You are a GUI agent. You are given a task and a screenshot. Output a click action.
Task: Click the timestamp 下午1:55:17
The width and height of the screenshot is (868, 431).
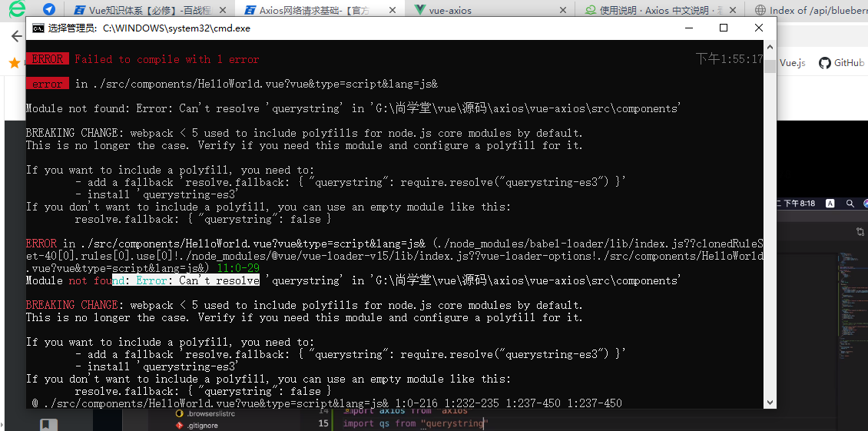(x=729, y=58)
